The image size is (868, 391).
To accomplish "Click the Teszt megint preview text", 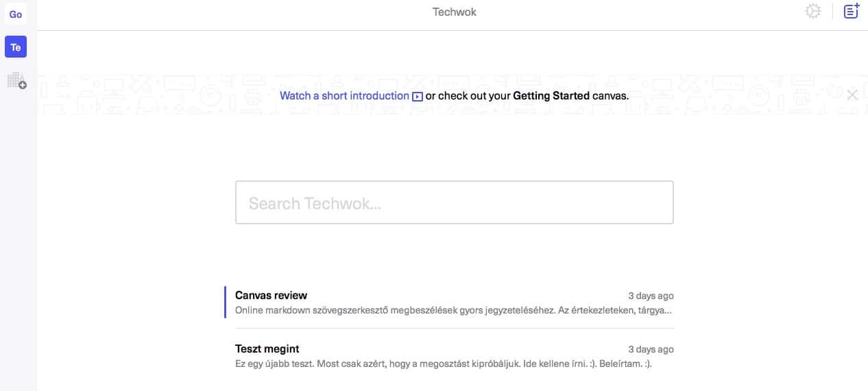I will click(444, 364).
